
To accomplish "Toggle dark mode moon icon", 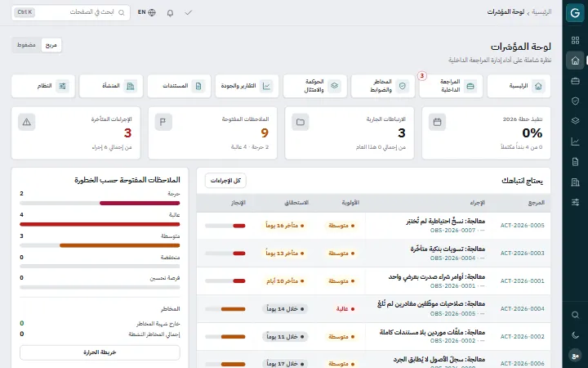I will pyautogui.click(x=575, y=335).
